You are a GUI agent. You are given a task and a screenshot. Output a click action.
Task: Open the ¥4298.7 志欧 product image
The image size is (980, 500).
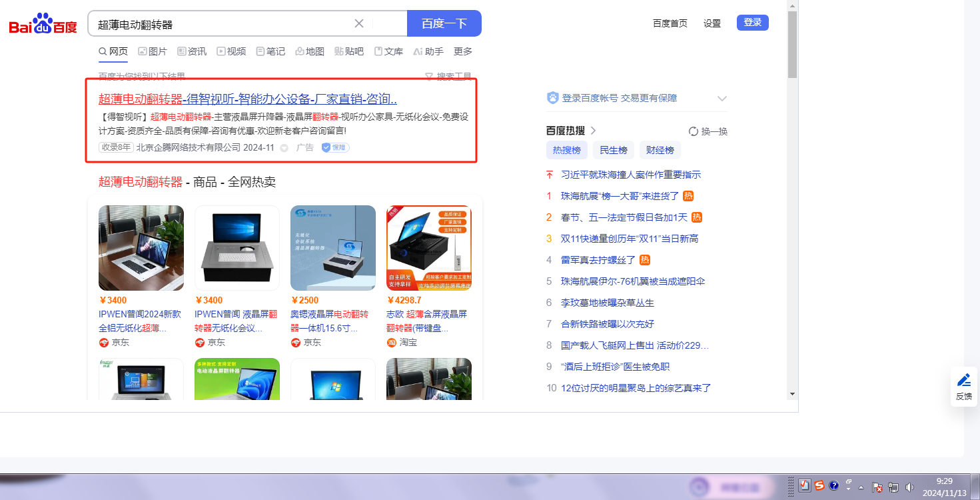[429, 248]
